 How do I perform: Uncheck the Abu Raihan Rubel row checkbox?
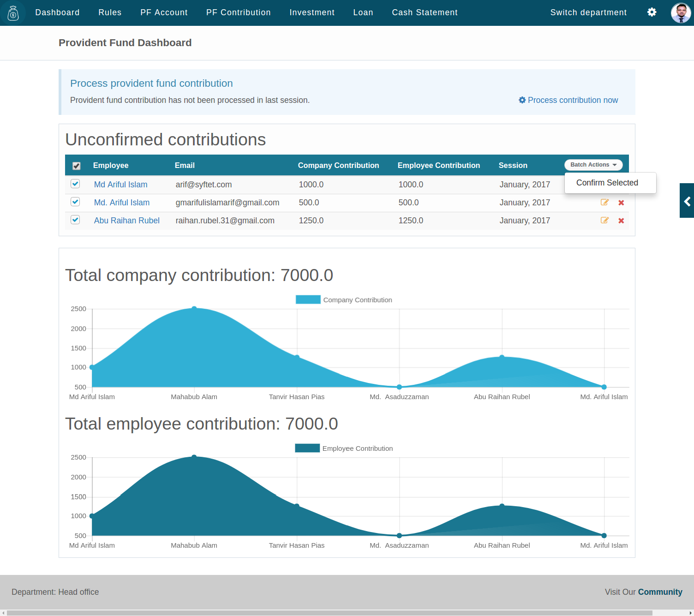pos(75,220)
